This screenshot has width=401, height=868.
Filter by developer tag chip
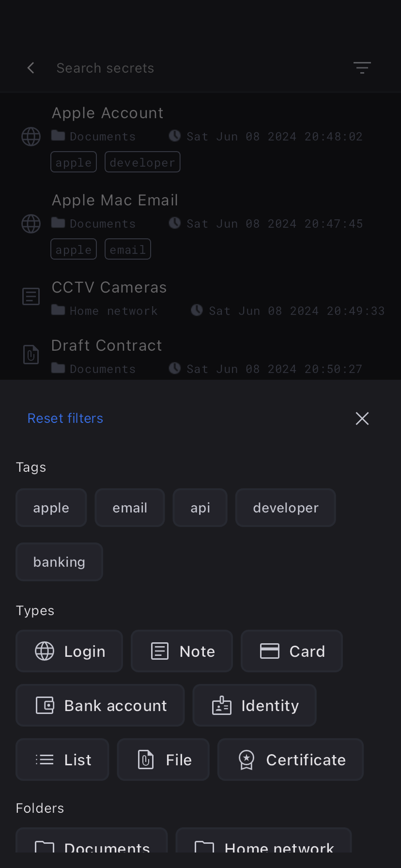(285, 508)
